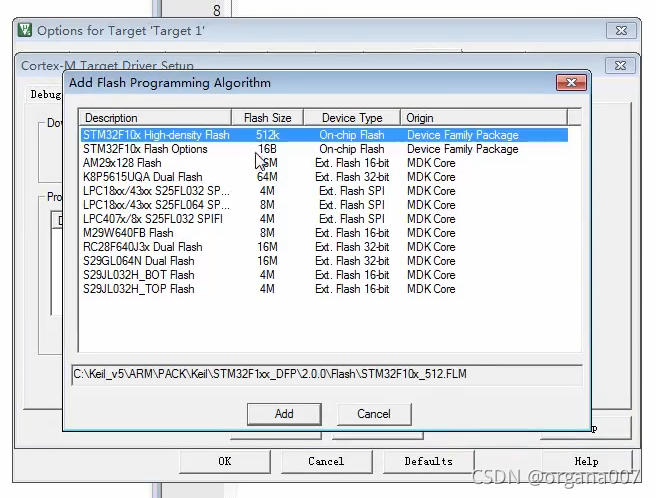Image resolution: width=656 pixels, height=498 pixels.
Task: Click the Keil icon in Options title bar
Action: tap(25, 30)
